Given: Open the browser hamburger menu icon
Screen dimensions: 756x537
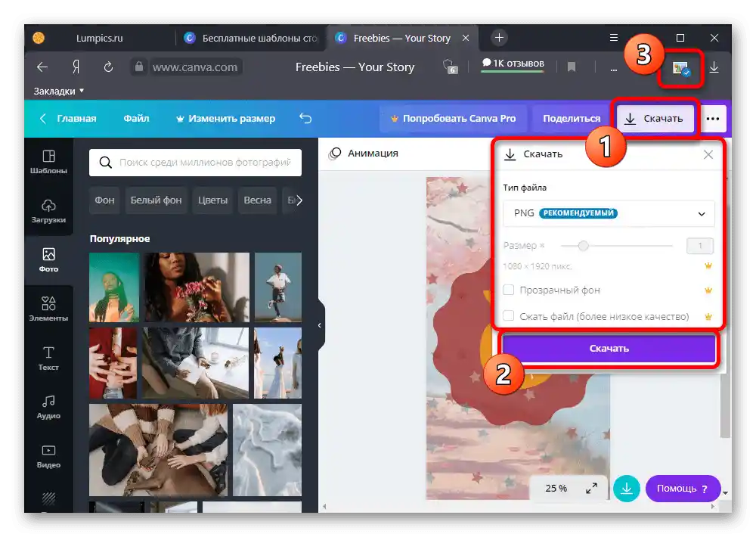Looking at the screenshot, I should [614, 38].
